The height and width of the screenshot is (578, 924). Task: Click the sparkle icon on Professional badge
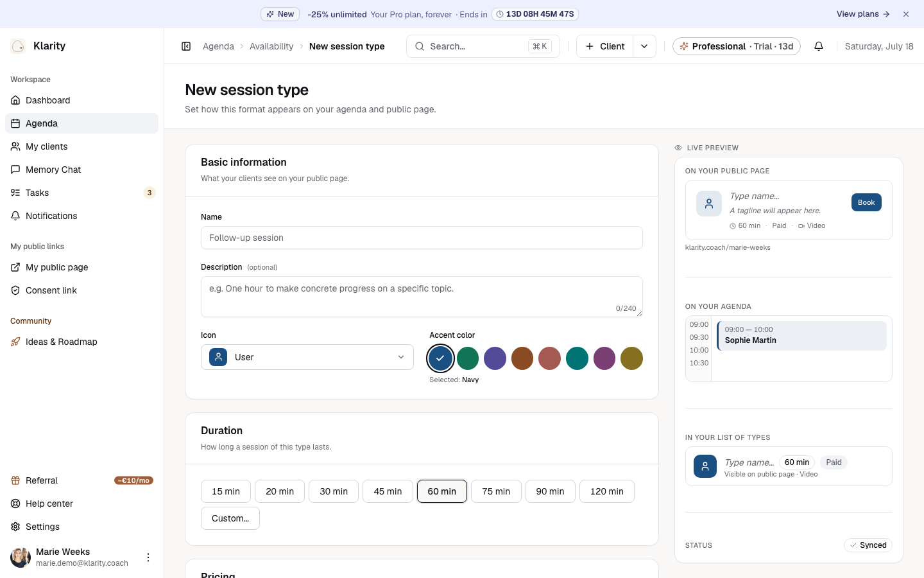click(x=684, y=46)
